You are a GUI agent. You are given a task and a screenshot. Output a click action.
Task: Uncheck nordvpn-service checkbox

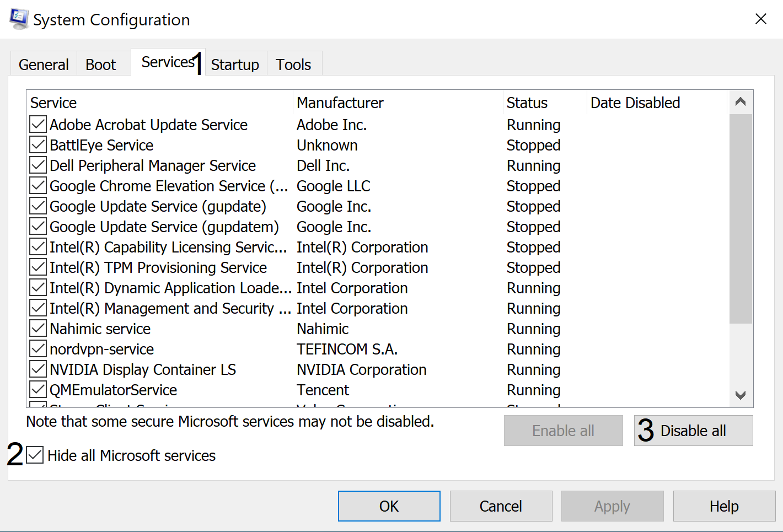(x=38, y=349)
